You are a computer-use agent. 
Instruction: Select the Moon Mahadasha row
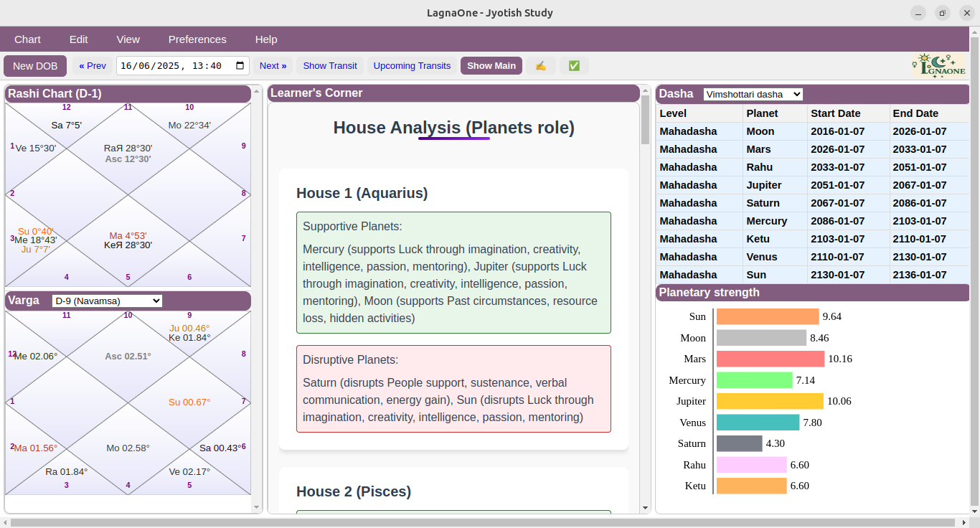point(813,131)
